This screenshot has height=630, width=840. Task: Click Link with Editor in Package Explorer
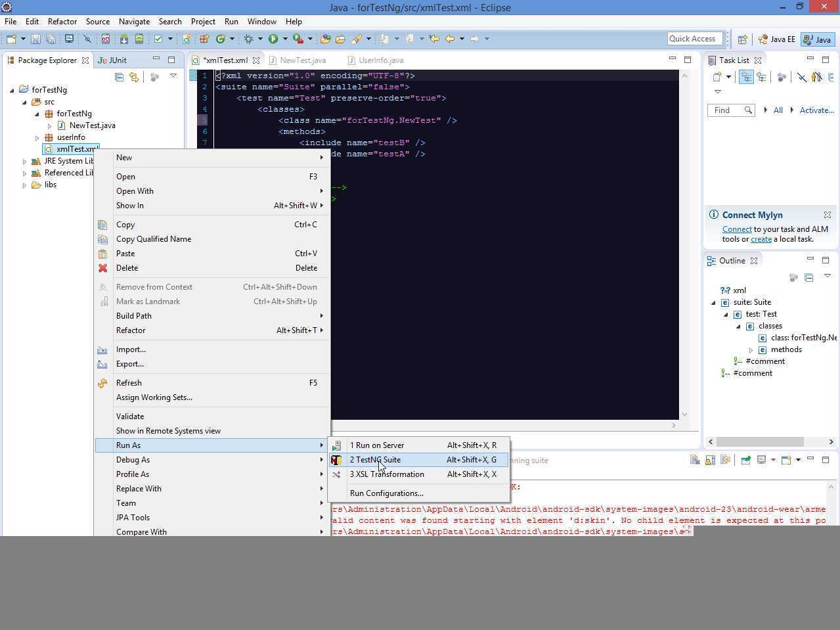[134, 77]
